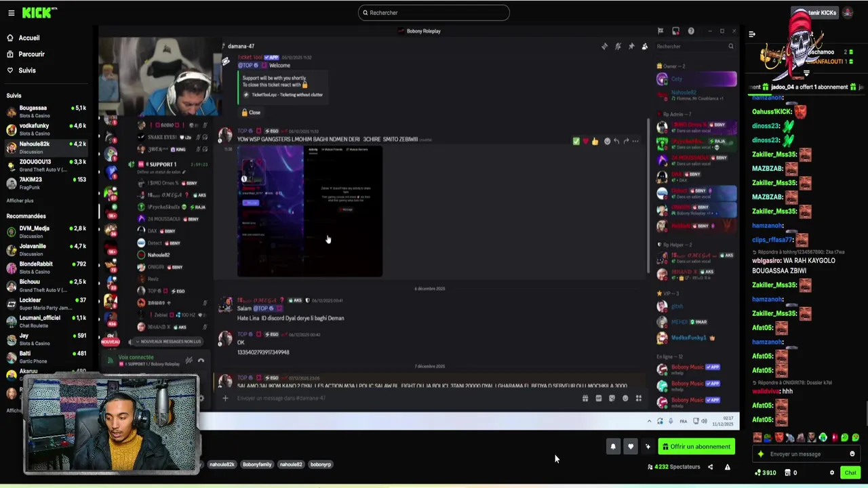Open BlondeRabbit recommended channel

(46, 267)
